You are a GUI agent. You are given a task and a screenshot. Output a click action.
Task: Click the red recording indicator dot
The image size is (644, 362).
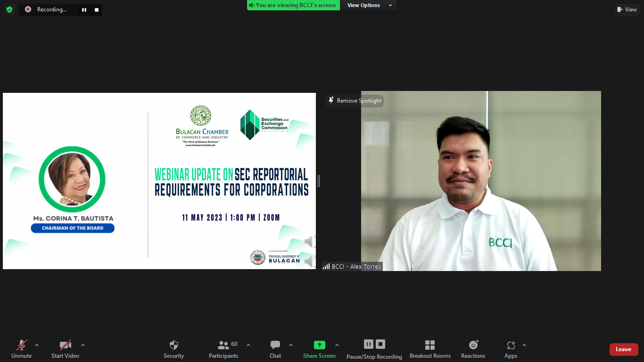click(28, 9)
